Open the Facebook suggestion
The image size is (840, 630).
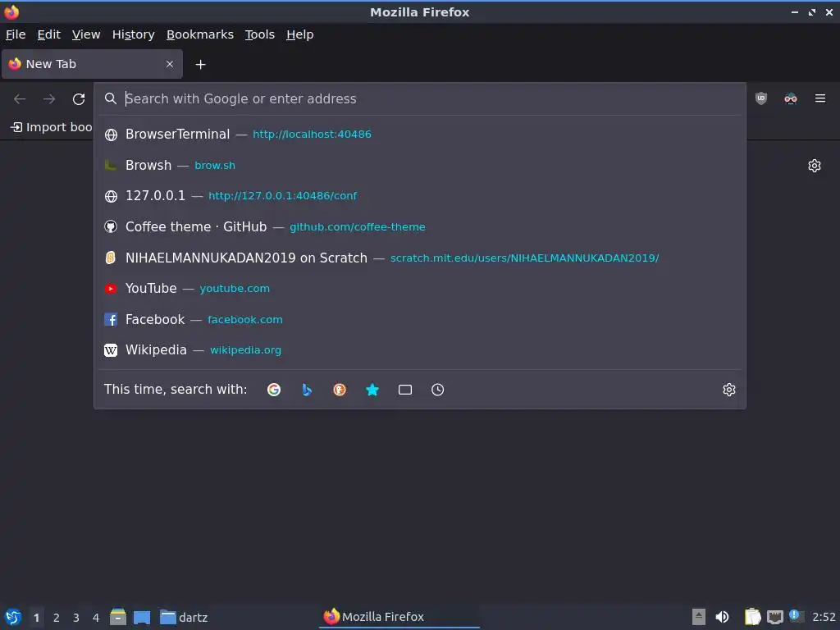[420, 319]
